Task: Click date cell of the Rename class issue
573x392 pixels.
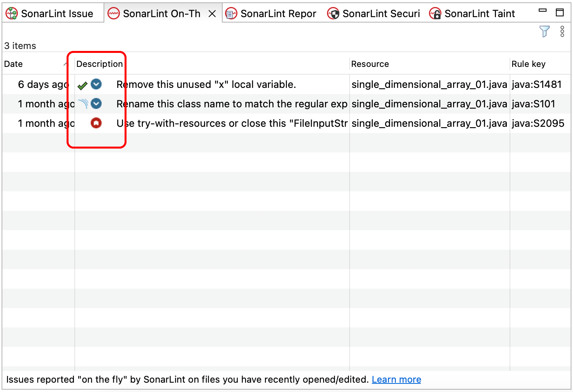Action: point(46,104)
